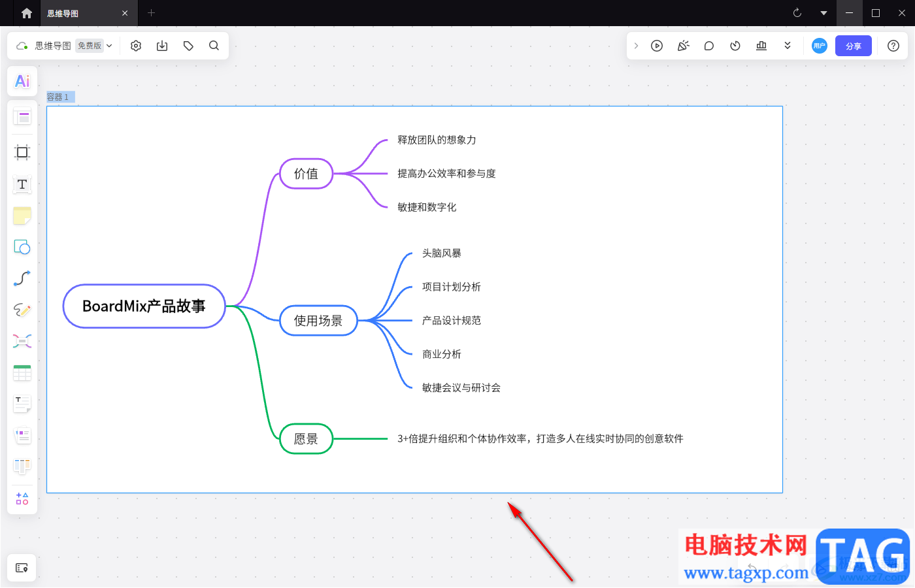
Task: Expand more collaboration tools double-chevron
Action: click(788, 46)
